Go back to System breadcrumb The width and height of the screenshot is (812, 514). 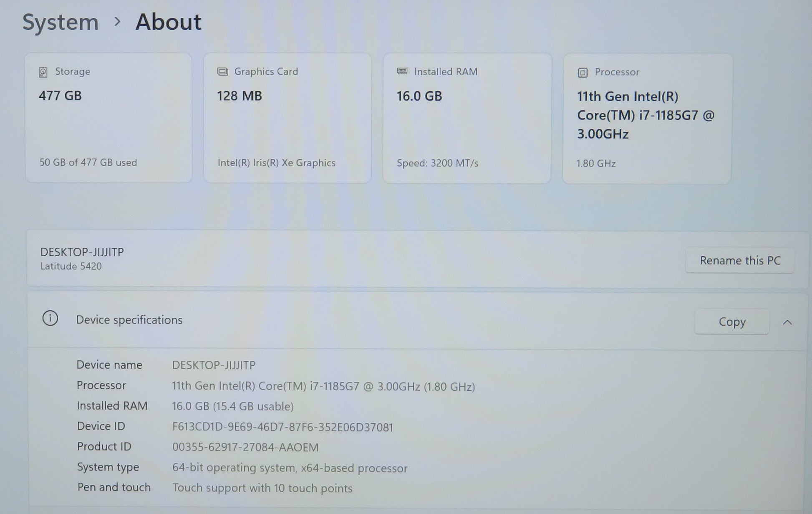tap(61, 22)
